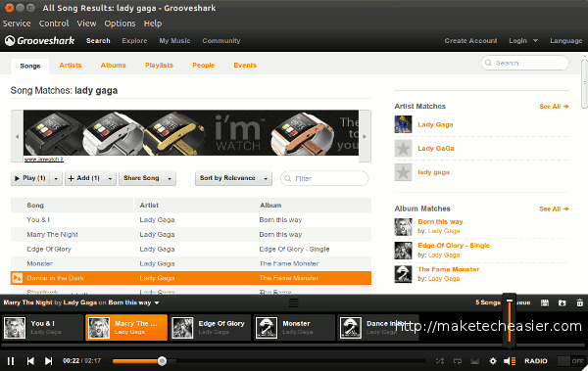Open the View menu

tap(86, 23)
